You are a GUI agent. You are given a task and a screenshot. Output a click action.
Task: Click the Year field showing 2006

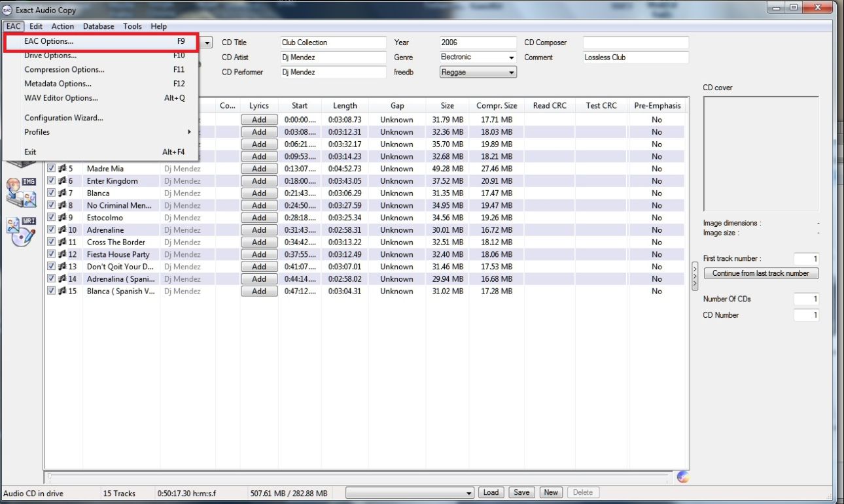(478, 42)
